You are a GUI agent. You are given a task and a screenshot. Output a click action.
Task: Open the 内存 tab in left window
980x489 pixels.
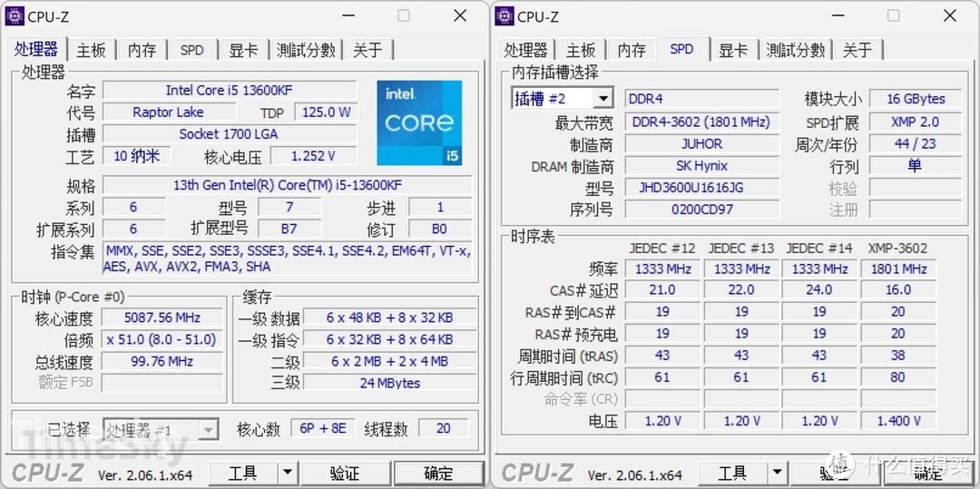click(142, 50)
